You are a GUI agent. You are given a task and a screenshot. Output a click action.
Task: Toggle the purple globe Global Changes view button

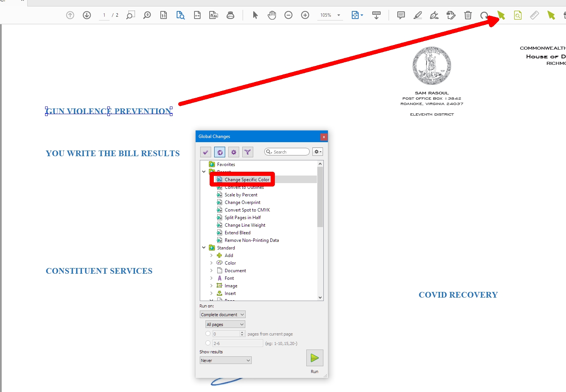tap(220, 152)
